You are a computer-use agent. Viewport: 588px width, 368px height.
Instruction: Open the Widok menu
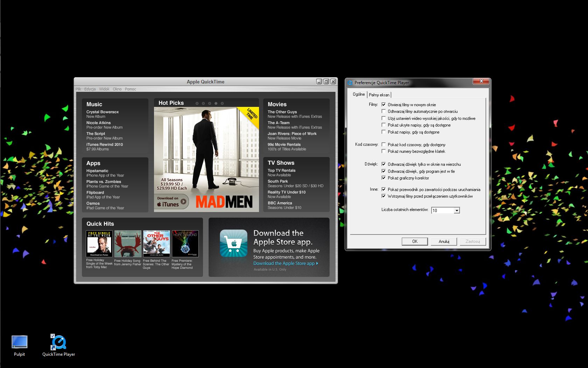coord(104,89)
